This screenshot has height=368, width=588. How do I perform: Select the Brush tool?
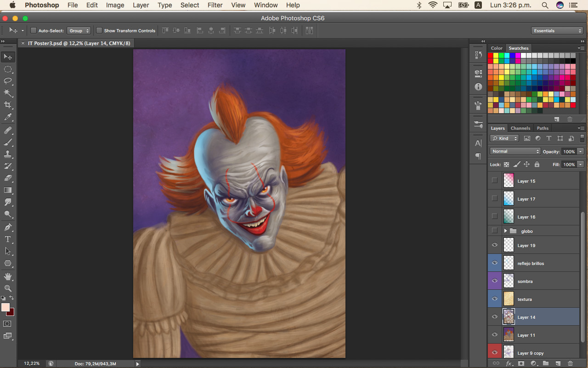[8, 142]
